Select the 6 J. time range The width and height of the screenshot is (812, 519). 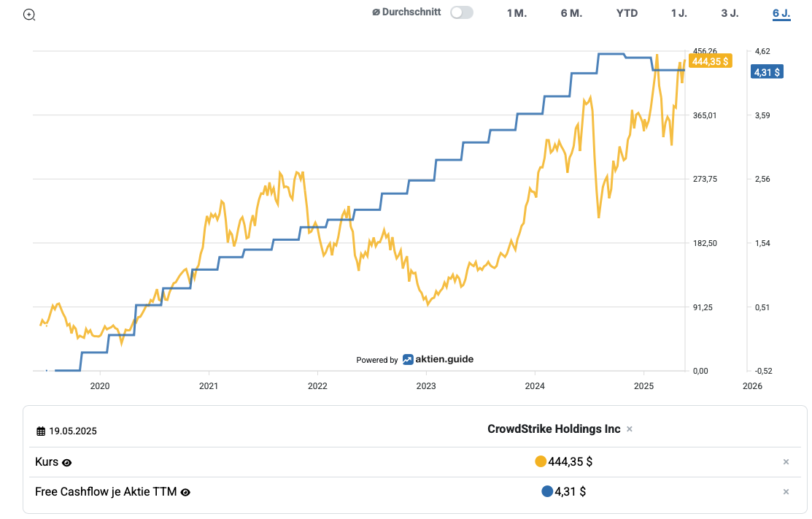tap(781, 13)
